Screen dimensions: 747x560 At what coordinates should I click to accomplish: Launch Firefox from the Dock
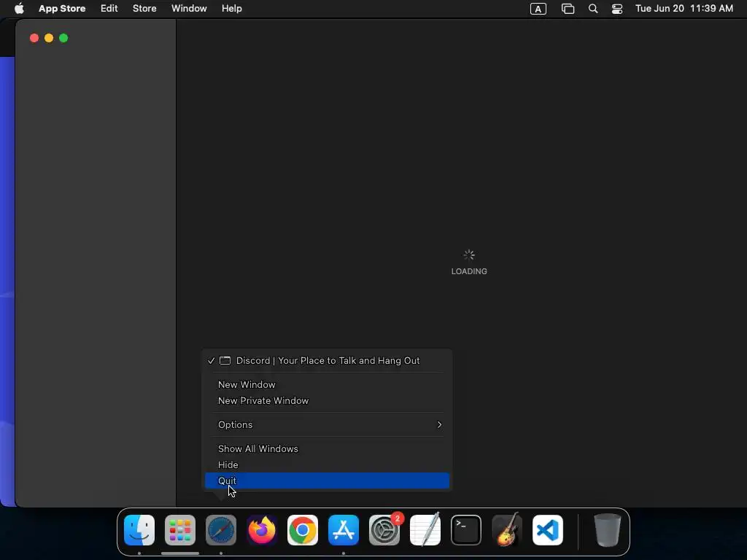(x=262, y=530)
